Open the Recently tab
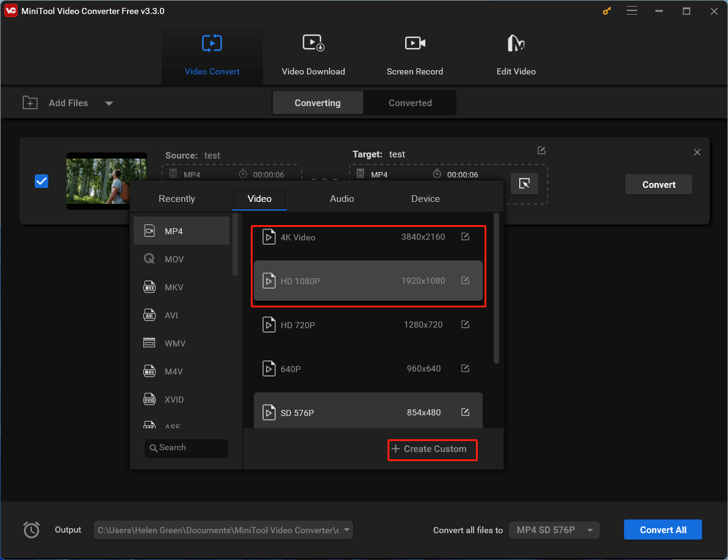 point(177,199)
